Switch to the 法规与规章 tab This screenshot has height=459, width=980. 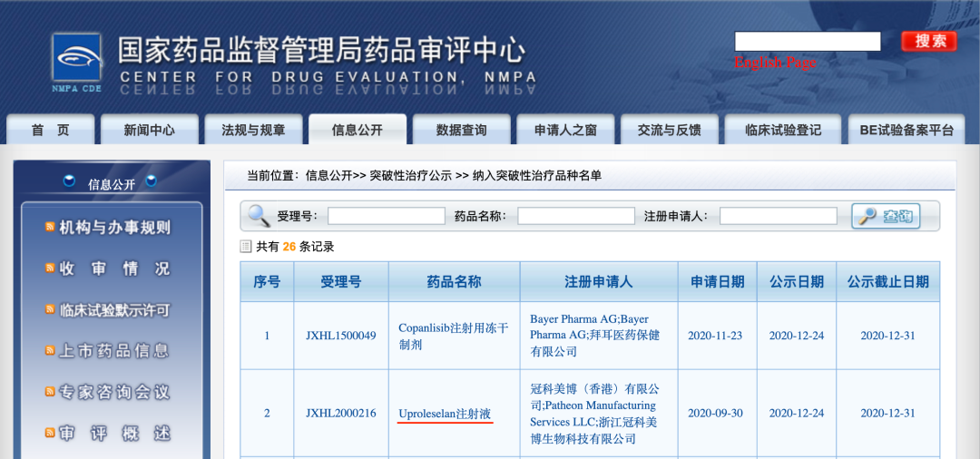253,130
